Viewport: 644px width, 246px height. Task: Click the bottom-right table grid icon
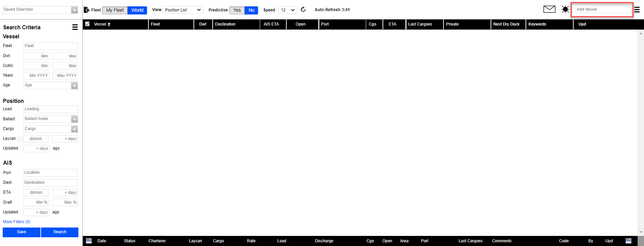628,241
